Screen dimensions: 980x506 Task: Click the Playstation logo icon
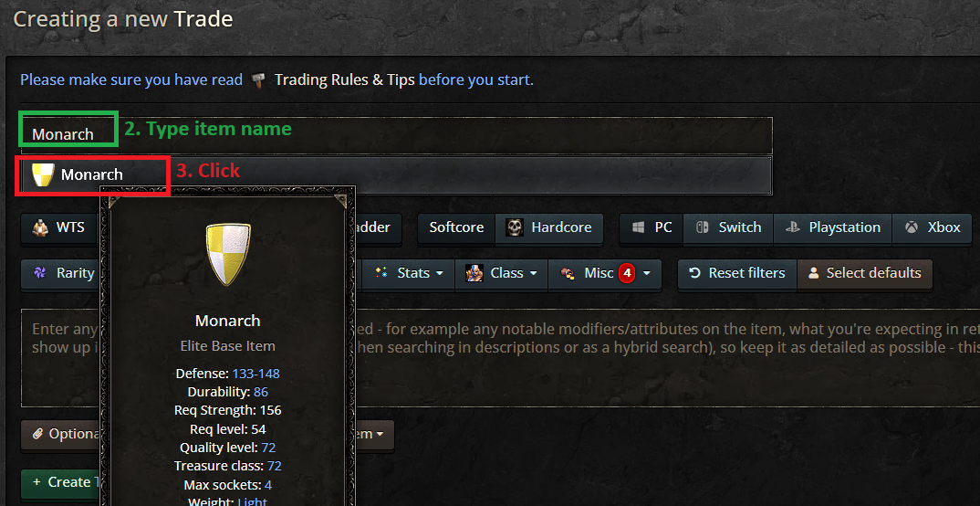click(x=793, y=227)
